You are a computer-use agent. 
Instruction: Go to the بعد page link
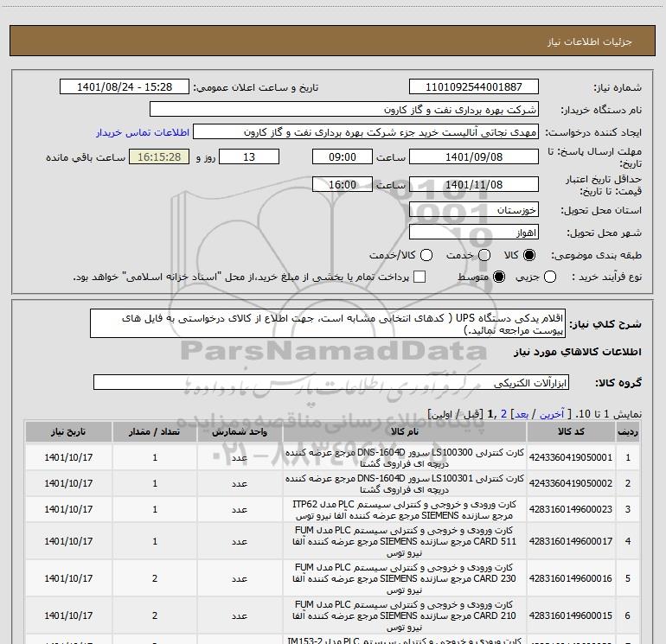tap(522, 414)
